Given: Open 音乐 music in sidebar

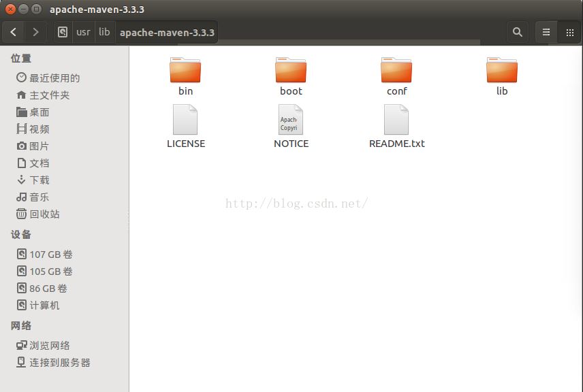Looking at the screenshot, I should click(65, 197).
